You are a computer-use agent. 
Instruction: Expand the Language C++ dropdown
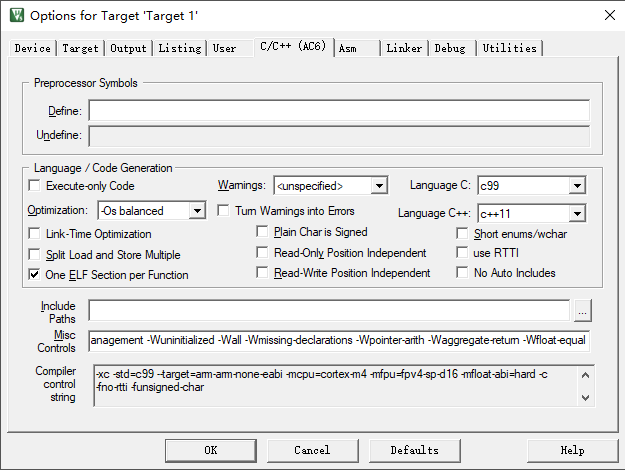pos(576,213)
